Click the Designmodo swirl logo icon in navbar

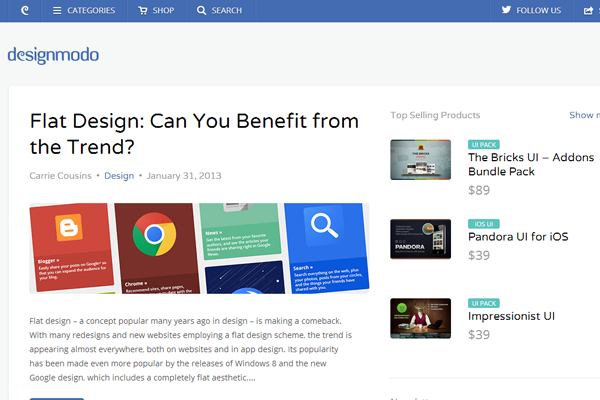pyautogui.click(x=25, y=10)
